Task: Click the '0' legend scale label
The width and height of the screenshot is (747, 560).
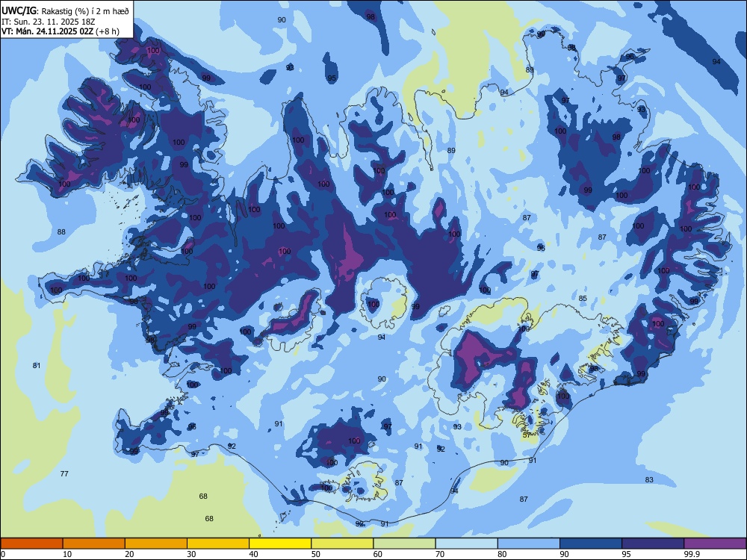Action: point(3,554)
